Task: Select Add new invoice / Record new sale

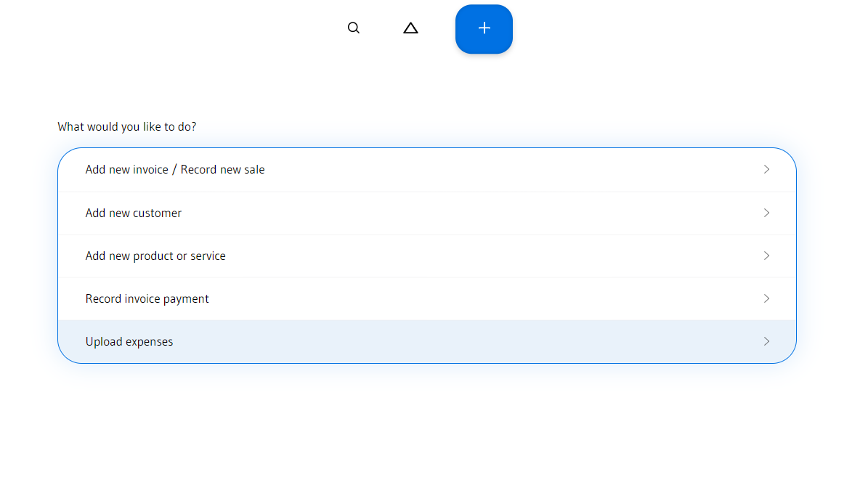Action: coord(175,169)
